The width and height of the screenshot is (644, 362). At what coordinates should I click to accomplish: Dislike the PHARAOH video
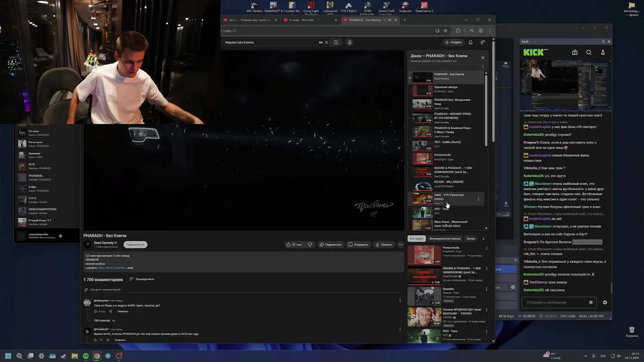tap(310, 244)
